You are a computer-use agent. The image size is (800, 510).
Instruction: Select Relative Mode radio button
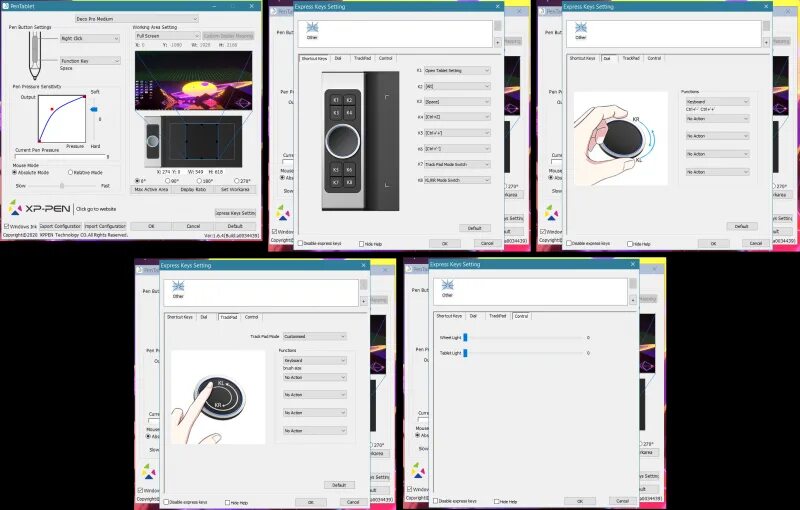70,172
